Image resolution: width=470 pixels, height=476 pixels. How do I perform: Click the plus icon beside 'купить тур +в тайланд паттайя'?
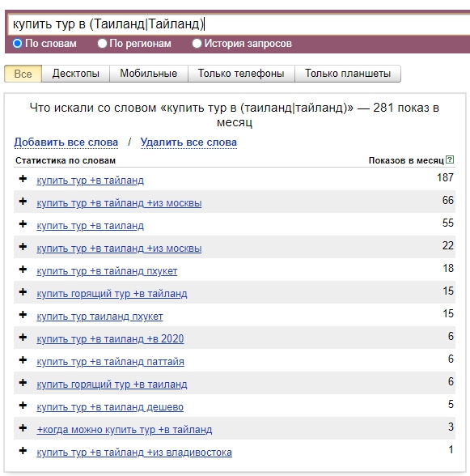coord(23,360)
